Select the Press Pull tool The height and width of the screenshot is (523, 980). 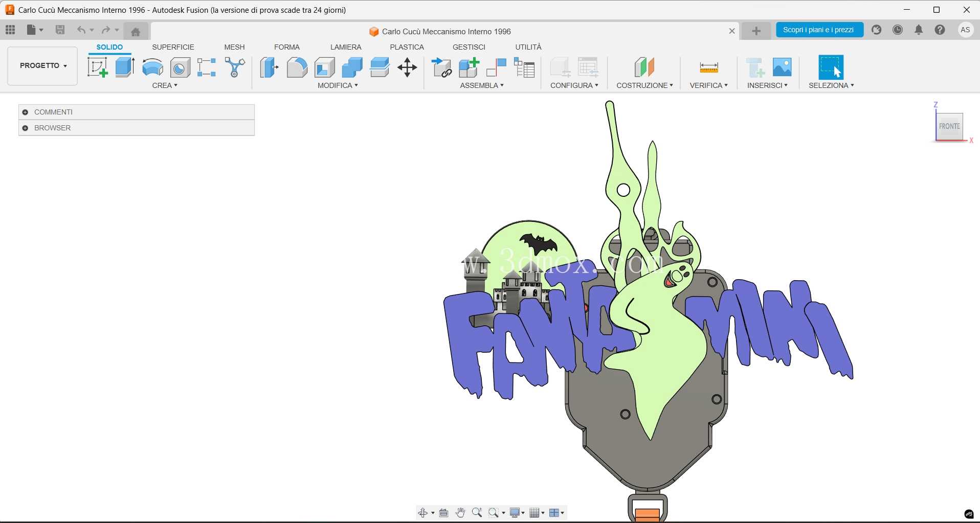pyautogui.click(x=269, y=67)
